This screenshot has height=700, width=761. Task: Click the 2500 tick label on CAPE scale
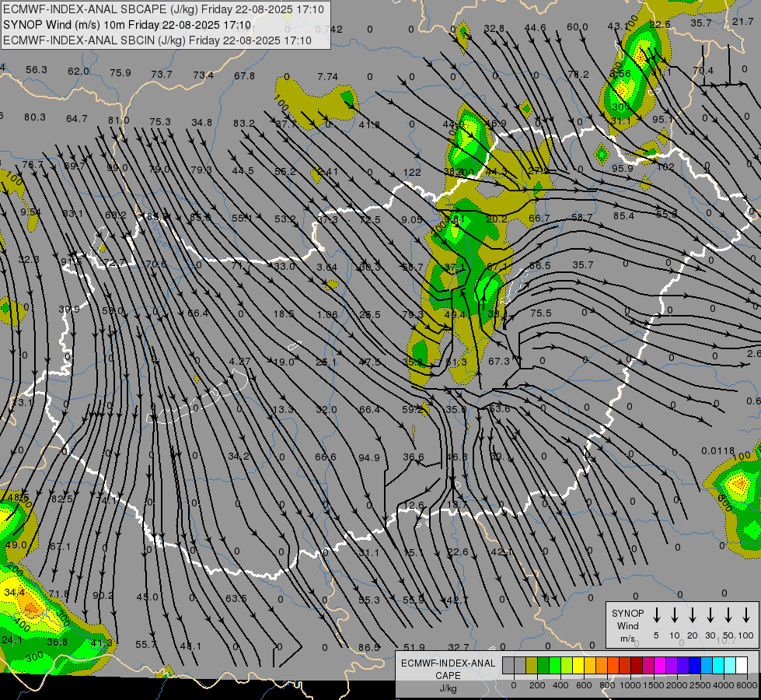point(700,685)
